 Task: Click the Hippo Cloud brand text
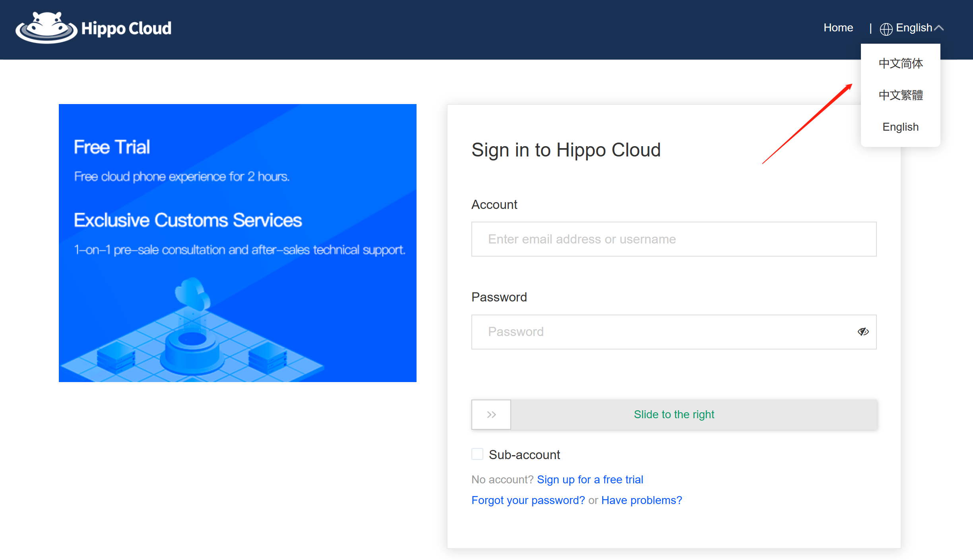pos(126,29)
